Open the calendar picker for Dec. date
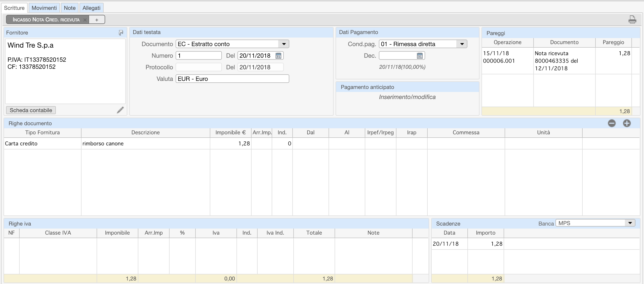Image resolution: width=644 pixels, height=284 pixels. [x=420, y=56]
